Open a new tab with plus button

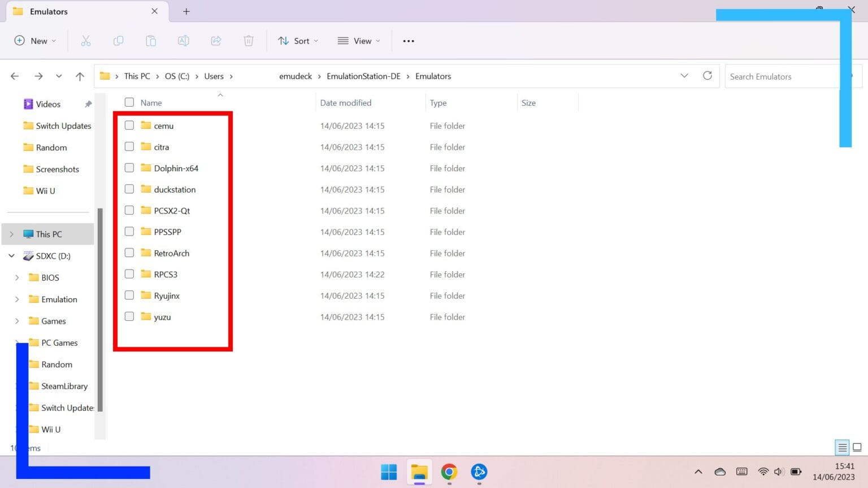pyautogui.click(x=186, y=11)
